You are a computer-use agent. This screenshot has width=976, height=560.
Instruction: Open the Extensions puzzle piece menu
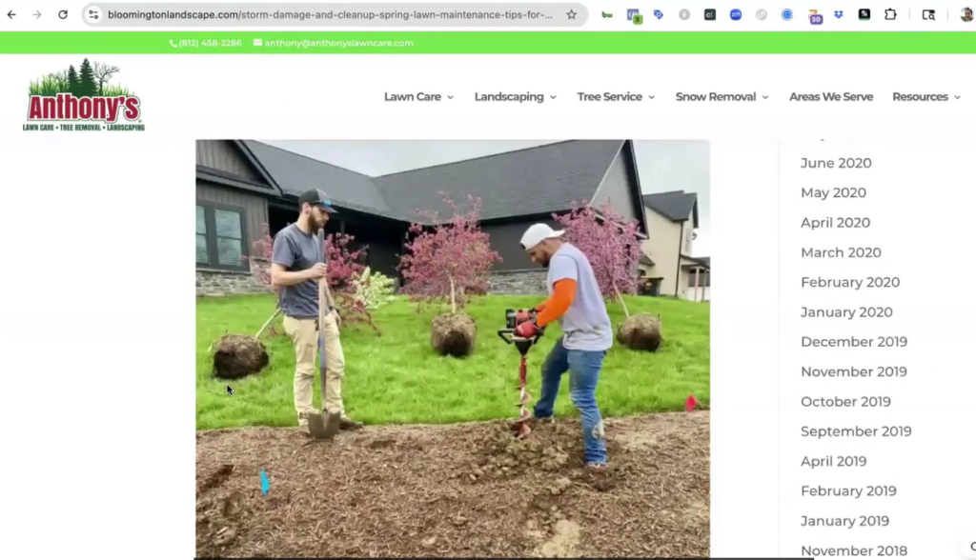[890, 14]
